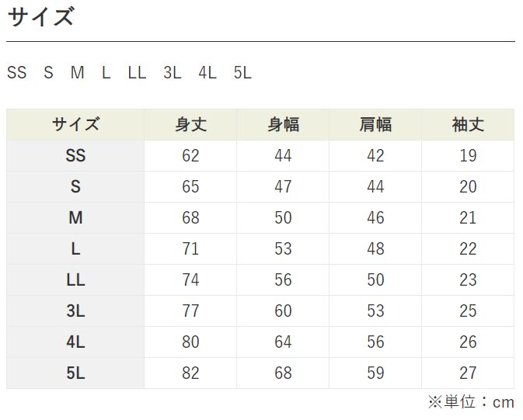This screenshot has height=420, width=523.
Task: Click the 3L row label in table
Action: click(75, 311)
